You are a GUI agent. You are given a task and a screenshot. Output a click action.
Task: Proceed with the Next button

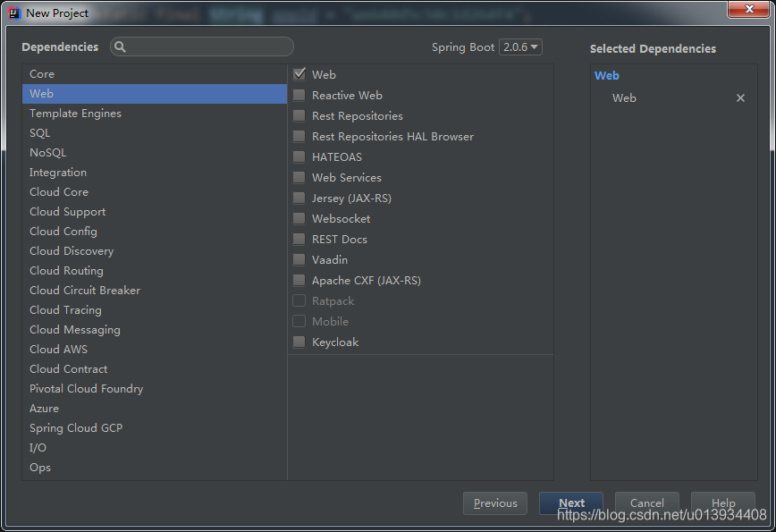point(571,502)
